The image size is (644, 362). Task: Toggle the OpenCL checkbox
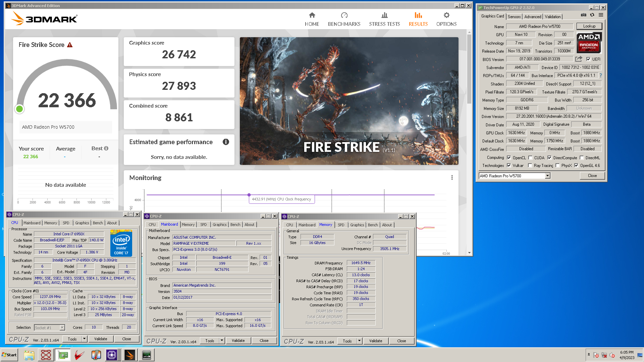pyautogui.click(x=509, y=158)
